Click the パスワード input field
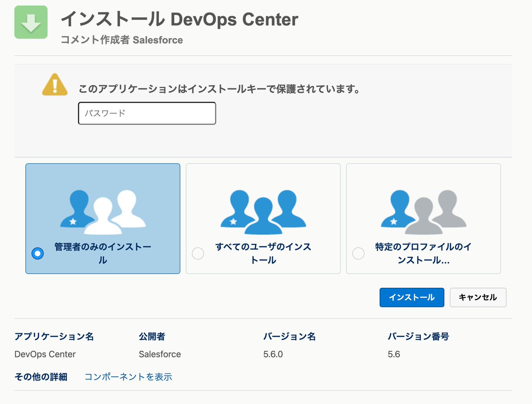Viewport: 532px width, 404px height. (x=146, y=113)
